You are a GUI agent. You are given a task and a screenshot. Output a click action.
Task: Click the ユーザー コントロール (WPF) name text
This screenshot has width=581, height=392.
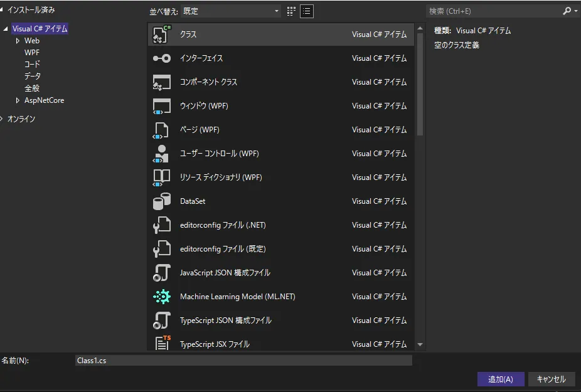point(219,154)
